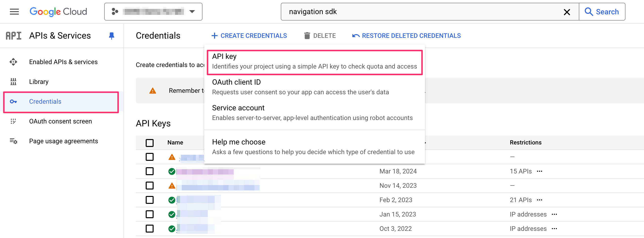This screenshot has width=644, height=238.
Task: Clear the search box with the X icon
Action: point(567,12)
